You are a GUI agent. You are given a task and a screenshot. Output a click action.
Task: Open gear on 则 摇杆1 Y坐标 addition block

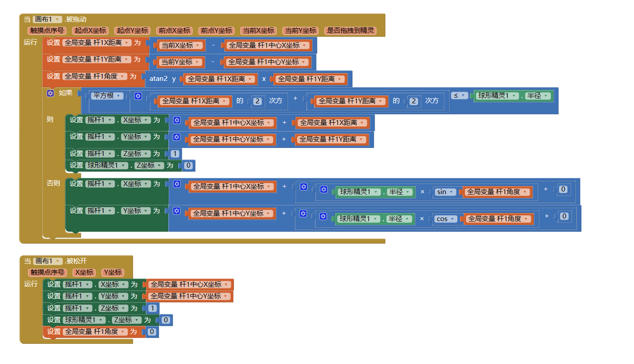(x=177, y=137)
